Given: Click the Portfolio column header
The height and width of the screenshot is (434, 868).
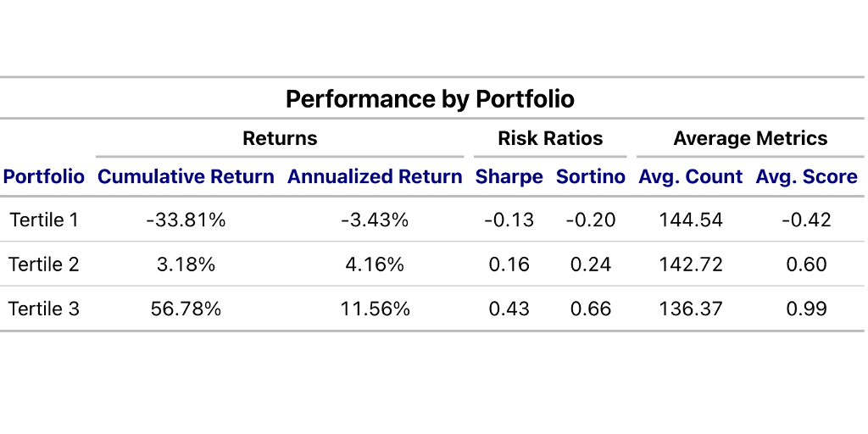Looking at the screenshot, I should tap(44, 177).
